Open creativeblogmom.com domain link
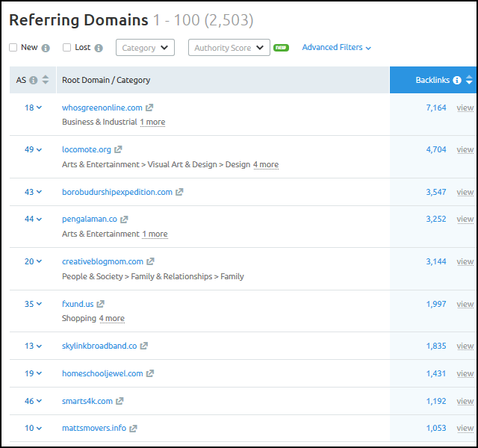This screenshot has width=478, height=448. 103,261
